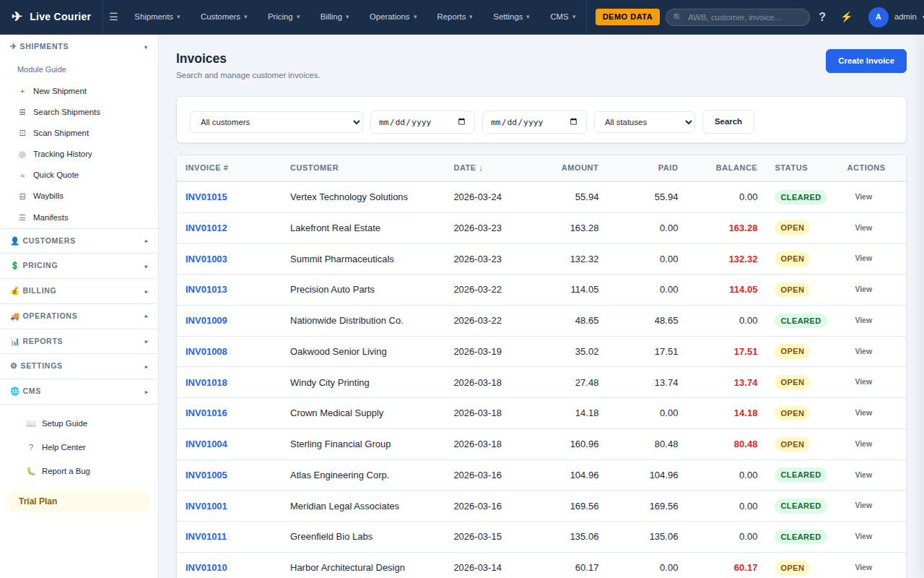
Task: Click the Create Invoice button
Action: [866, 61]
